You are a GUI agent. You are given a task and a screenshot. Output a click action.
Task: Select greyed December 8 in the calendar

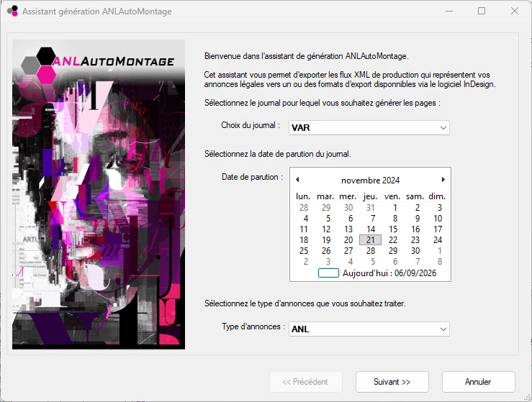[x=440, y=262]
